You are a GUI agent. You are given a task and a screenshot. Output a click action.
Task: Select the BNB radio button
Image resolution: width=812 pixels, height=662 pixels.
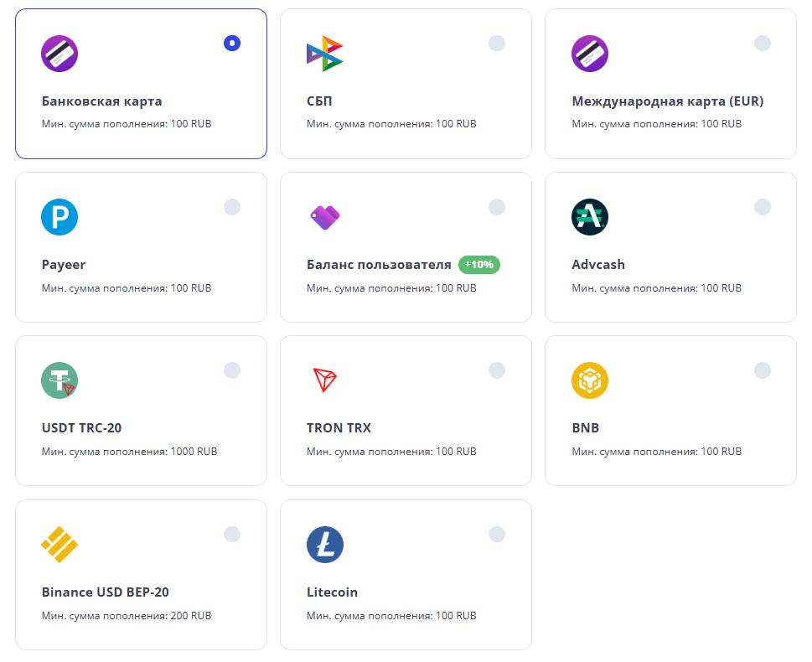click(763, 370)
